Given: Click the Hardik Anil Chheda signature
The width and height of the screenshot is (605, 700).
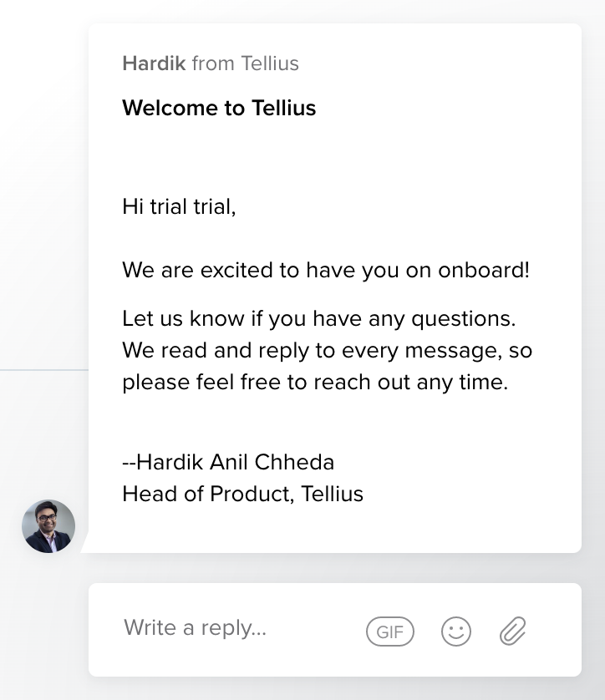Looking at the screenshot, I should (228, 462).
